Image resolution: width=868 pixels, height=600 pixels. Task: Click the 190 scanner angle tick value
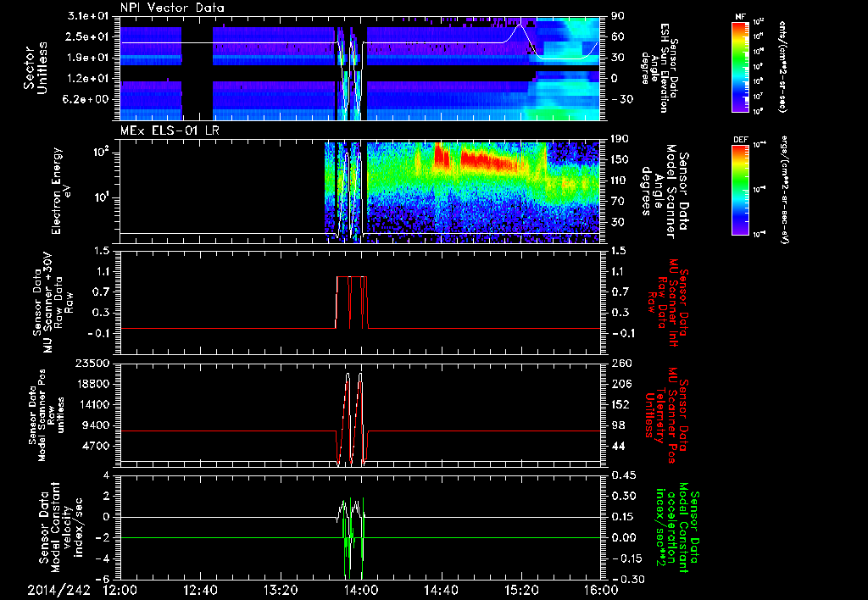click(x=620, y=138)
